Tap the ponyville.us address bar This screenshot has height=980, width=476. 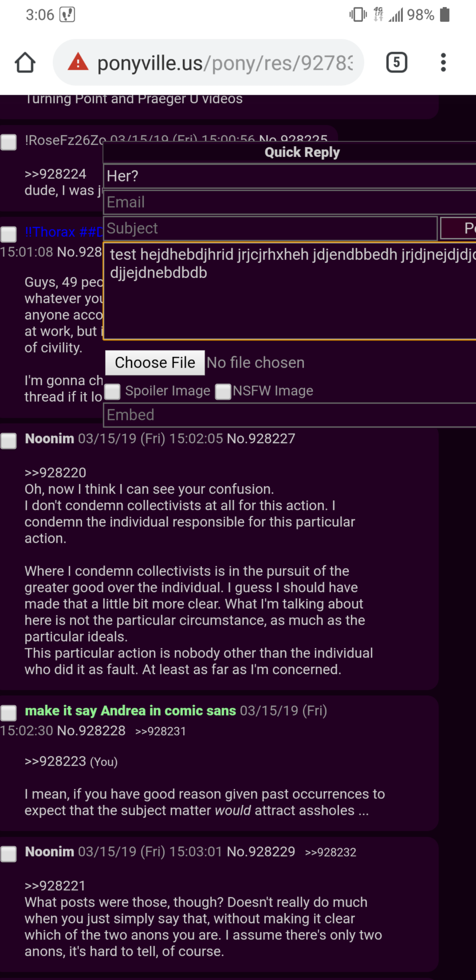[x=208, y=62]
